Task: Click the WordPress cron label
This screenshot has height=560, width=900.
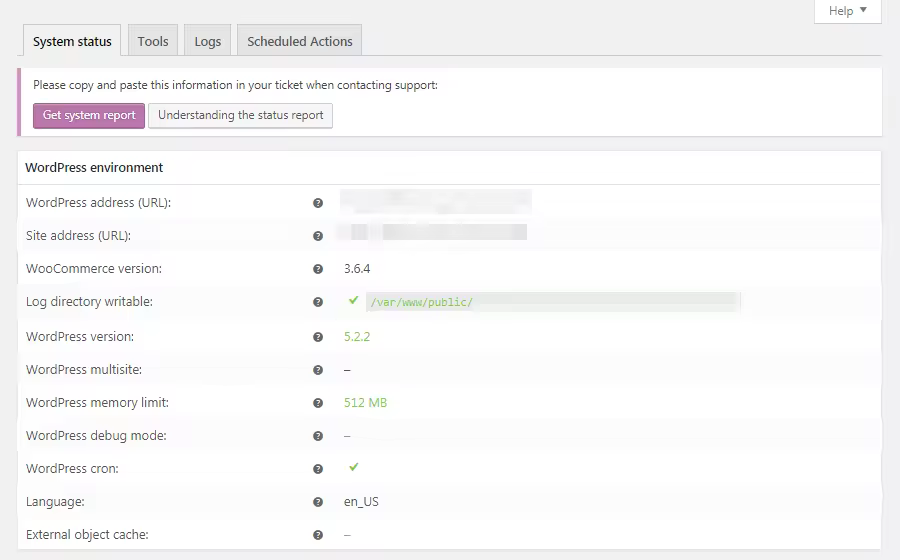Action: (x=72, y=469)
